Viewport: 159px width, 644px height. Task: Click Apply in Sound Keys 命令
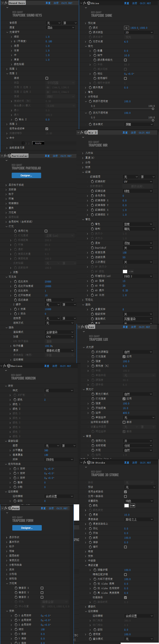point(38,143)
